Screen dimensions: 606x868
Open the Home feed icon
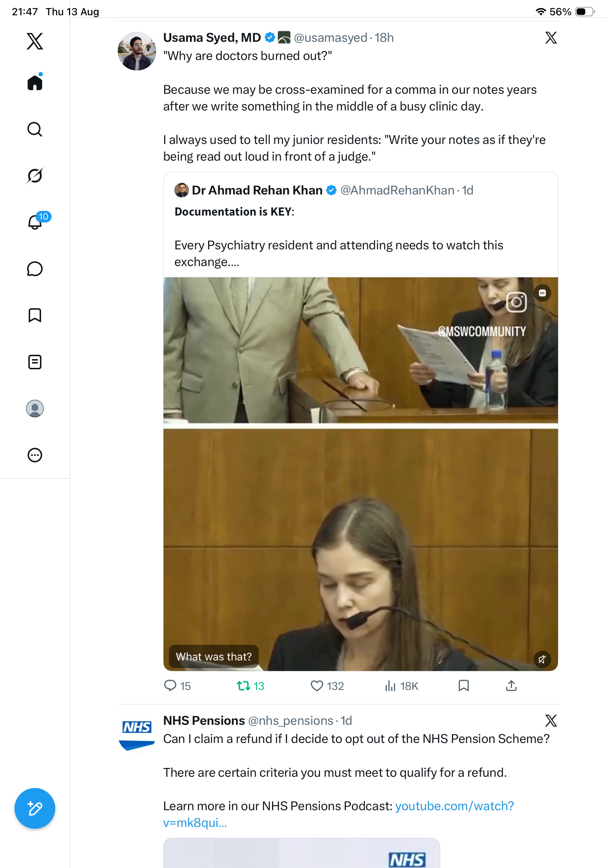tap(35, 82)
